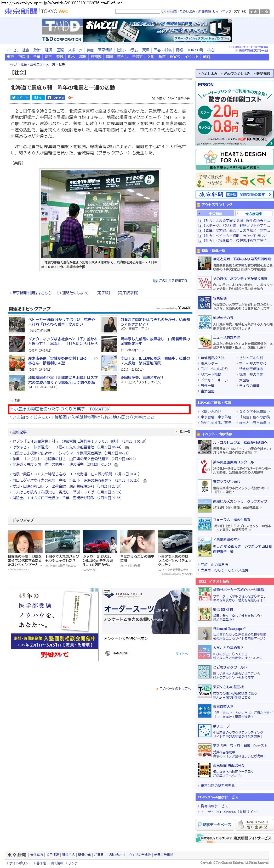The image size is (274, 868).
Task: Click the 東京マラソン2019 event icon
Action: coord(204,486)
